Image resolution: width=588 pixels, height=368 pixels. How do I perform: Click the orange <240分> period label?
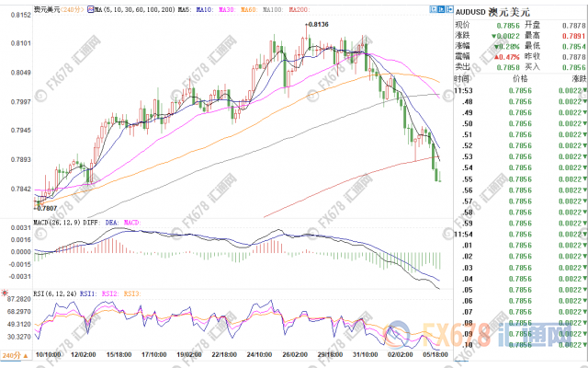point(73,9)
